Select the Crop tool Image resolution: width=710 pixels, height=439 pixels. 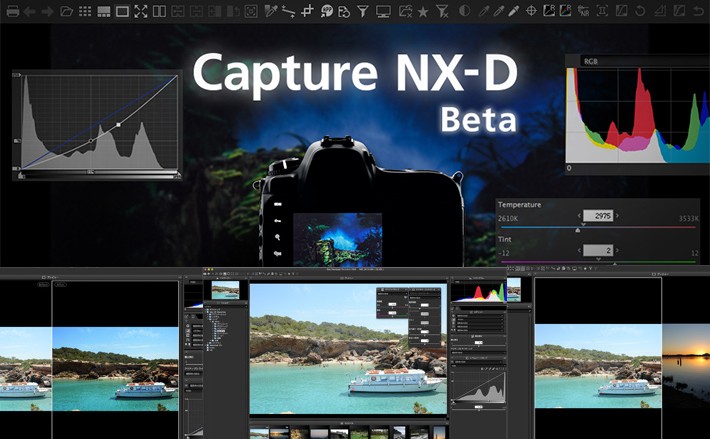point(307,11)
